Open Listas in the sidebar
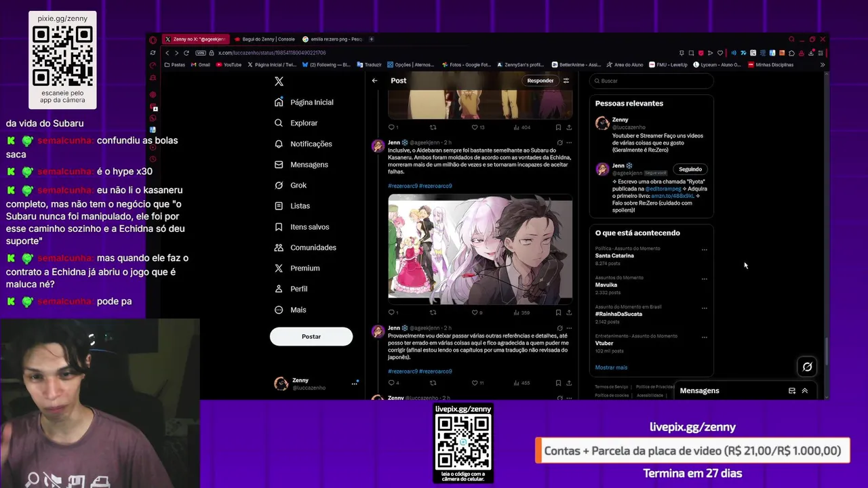Image resolution: width=868 pixels, height=488 pixels. pos(292,206)
